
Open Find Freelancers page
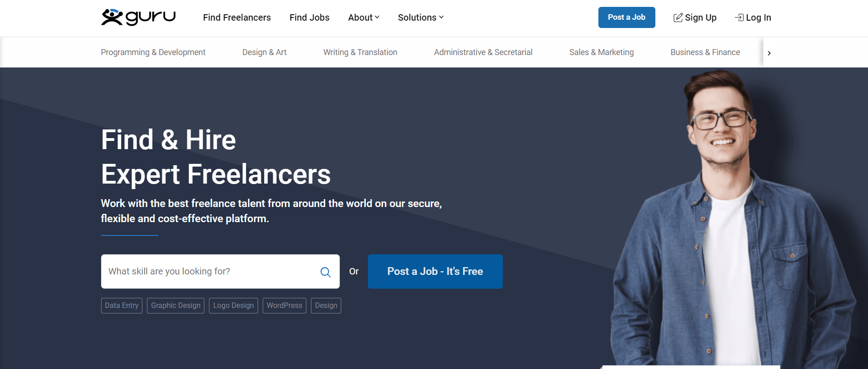click(237, 17)
